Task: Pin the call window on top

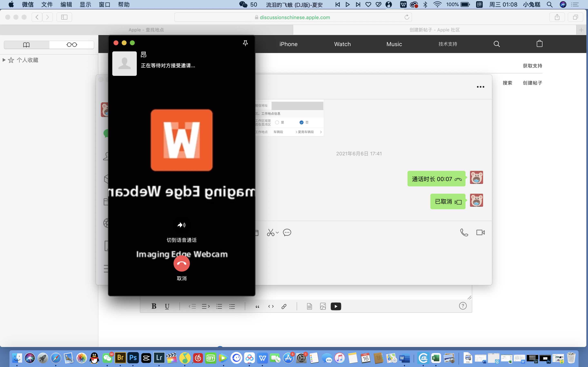Action: pos(245,43)
